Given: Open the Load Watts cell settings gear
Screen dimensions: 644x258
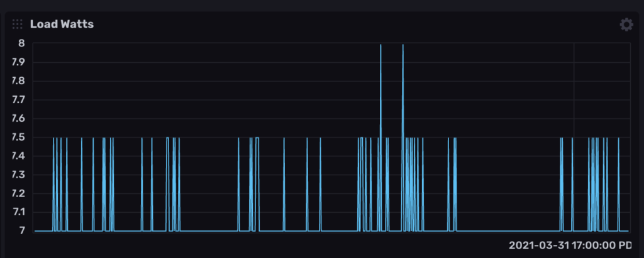Looking at the screenshot, I should coord(626,24).
